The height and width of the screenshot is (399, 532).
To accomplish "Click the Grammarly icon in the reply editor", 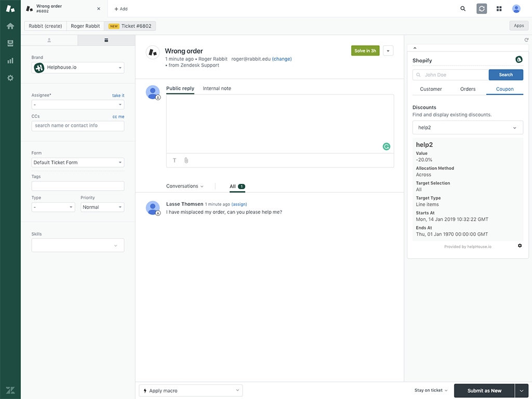I will tap(386, 147).
